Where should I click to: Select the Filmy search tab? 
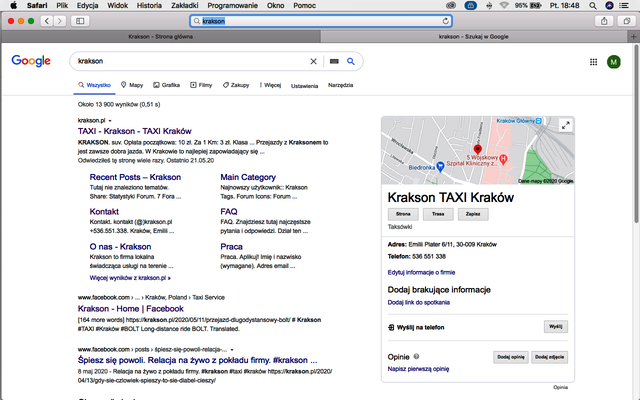pos(201,85)
